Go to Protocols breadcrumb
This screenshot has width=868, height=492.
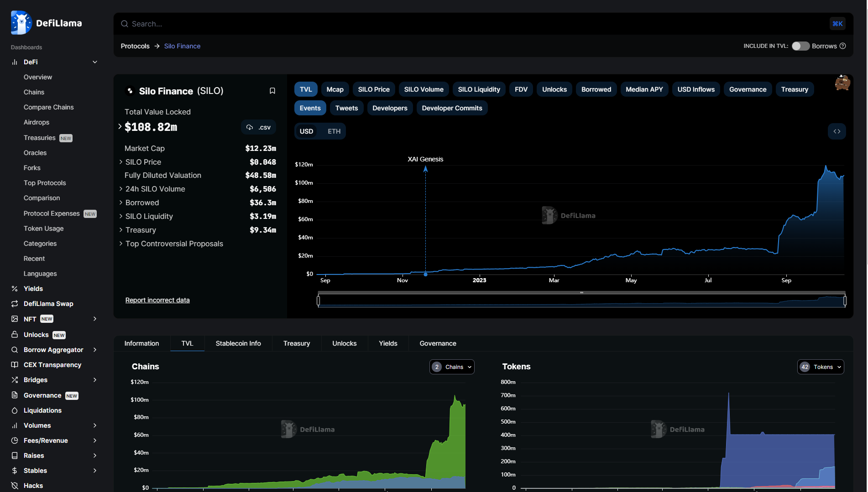(135, 46)
